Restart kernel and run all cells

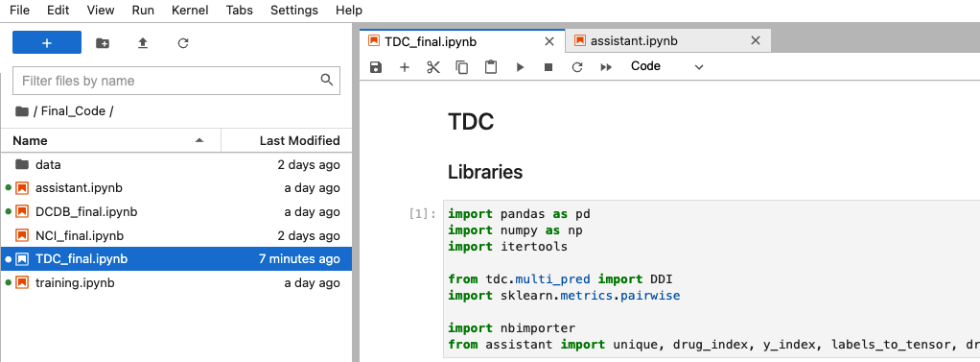[x=606, y=67]
